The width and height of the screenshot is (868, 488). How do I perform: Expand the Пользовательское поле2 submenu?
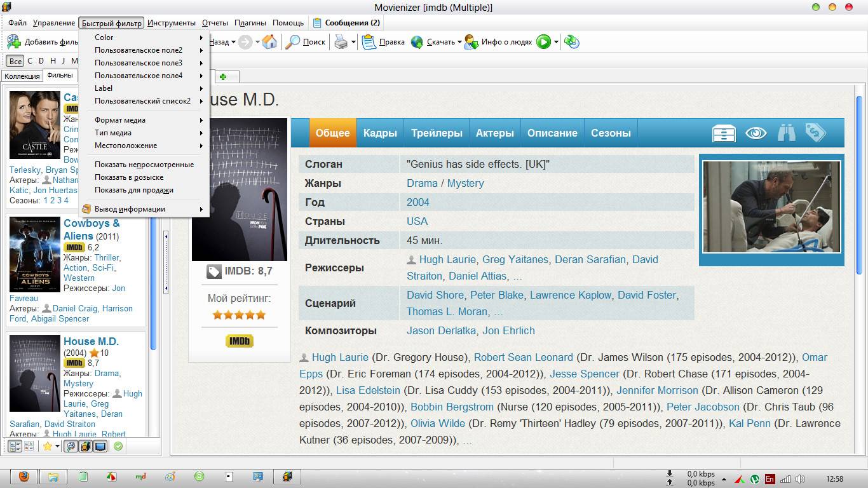144,50
